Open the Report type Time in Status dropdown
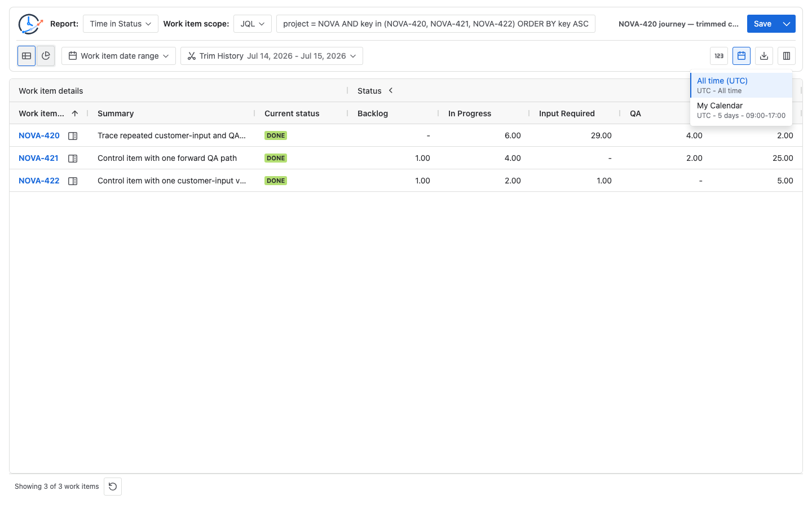This screenshot has height=508, width=812. [121, 24]
